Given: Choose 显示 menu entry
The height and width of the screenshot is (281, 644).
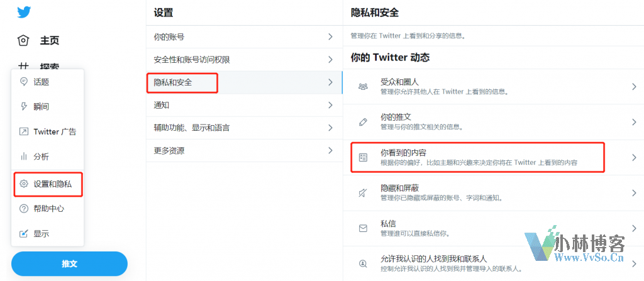Looking at the screenshot, I should (x=48, y=234).
